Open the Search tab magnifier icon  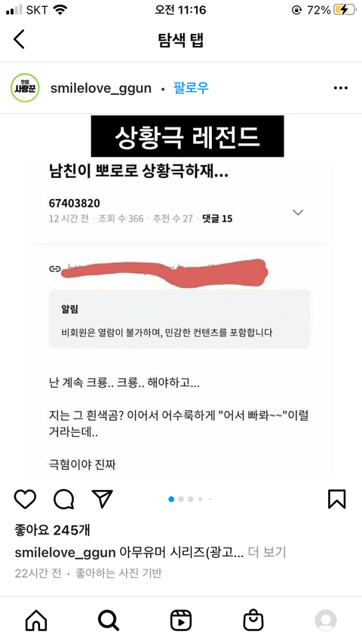coord(109,620)
